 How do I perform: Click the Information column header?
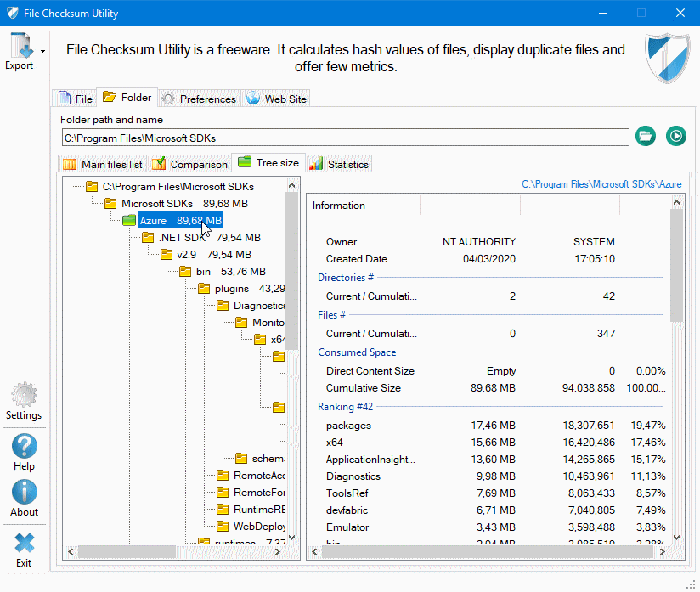tap(339, 205)
